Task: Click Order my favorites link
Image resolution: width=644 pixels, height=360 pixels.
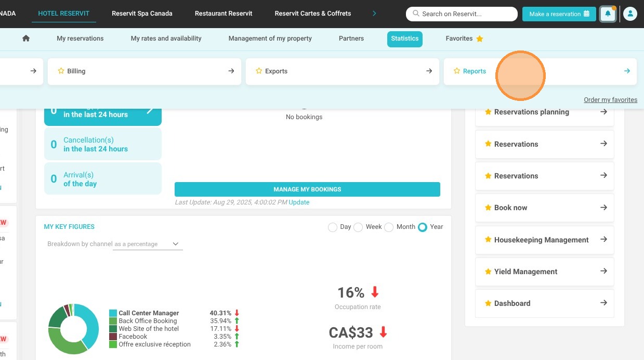Action: pyautogui.click(x=610, y=100)
